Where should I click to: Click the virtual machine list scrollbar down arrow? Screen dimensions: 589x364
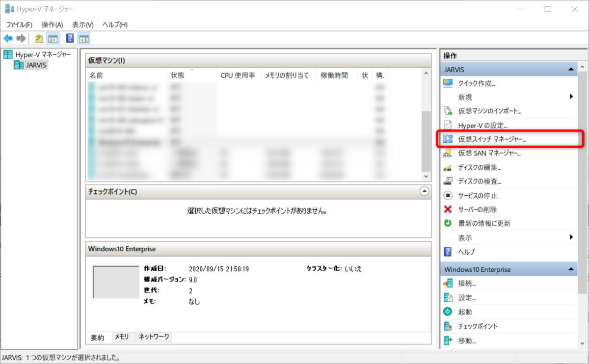[426, 176]
